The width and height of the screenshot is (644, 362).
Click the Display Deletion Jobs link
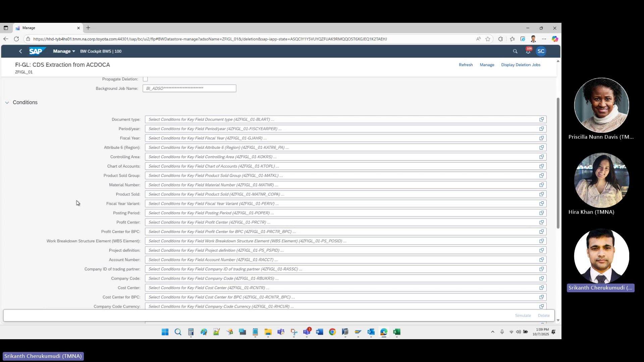(521, 65)
